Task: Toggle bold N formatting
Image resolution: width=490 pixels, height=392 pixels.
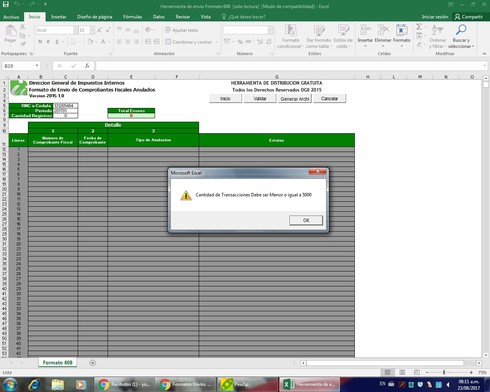Action: (40, 42)
